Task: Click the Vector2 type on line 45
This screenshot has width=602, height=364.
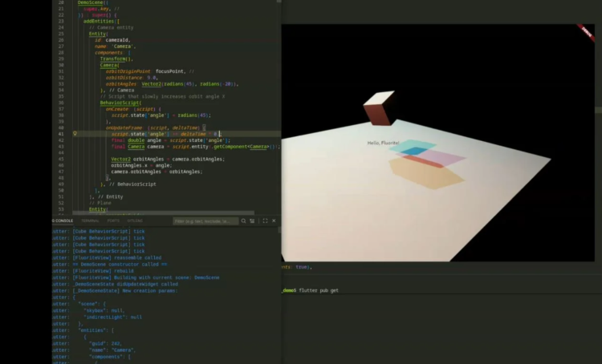Action: pos(120,159)
